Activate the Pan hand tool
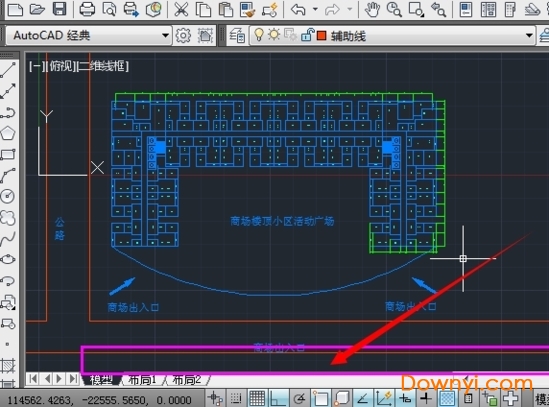 [x=372, y=9]
